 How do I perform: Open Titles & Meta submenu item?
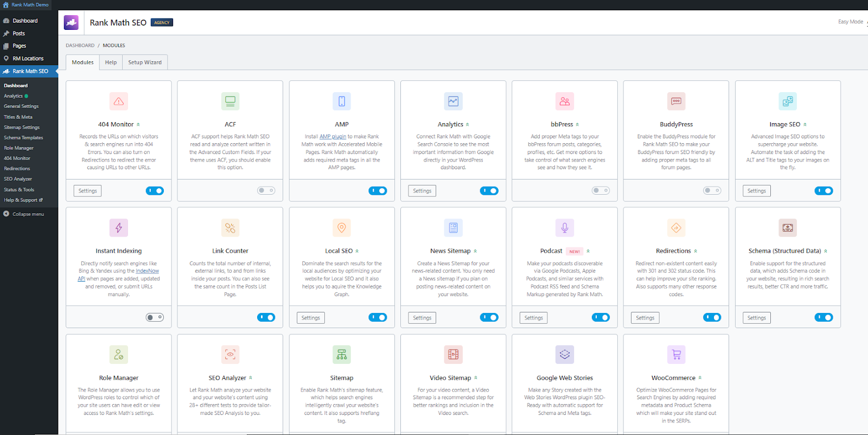[18, 117]
